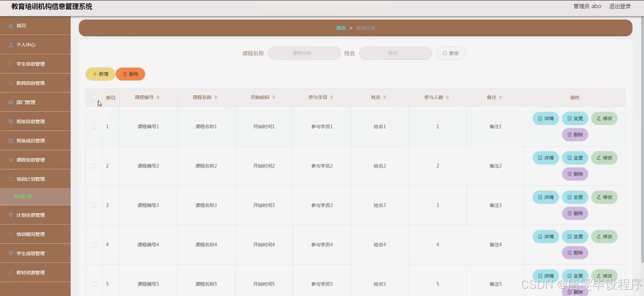Check the box for row 1 课程编号1
644x296 pixels.
coord(93,127)
